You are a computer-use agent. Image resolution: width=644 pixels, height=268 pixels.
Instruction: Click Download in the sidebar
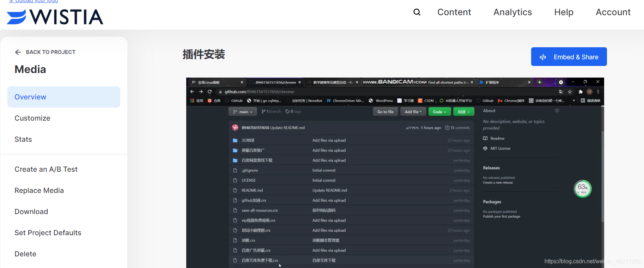[x=31, y=212]
